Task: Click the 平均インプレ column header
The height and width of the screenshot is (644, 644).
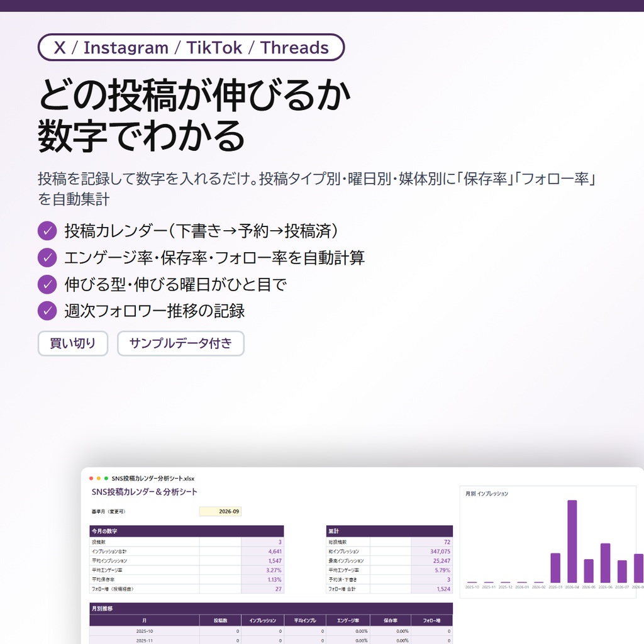Action: click(305, 621)
